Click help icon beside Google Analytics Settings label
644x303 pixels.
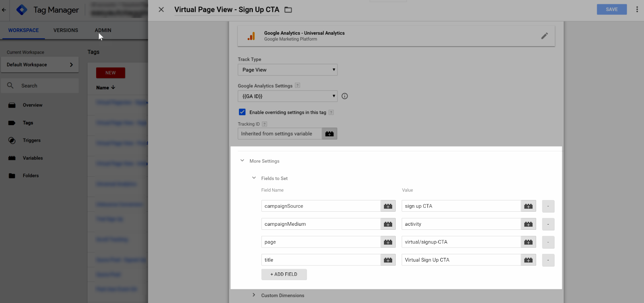pos(297,85)
